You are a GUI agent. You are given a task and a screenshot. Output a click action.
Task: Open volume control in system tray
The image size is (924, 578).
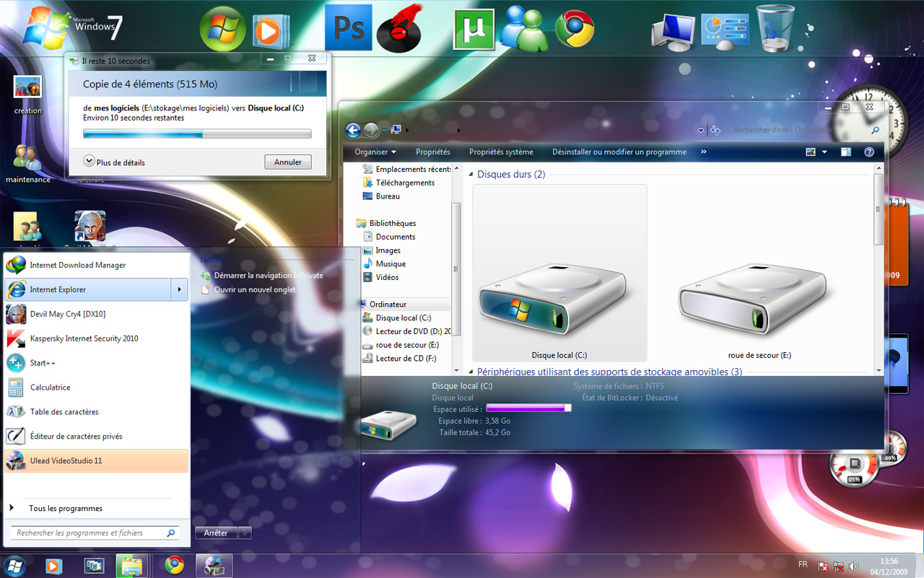854,566
